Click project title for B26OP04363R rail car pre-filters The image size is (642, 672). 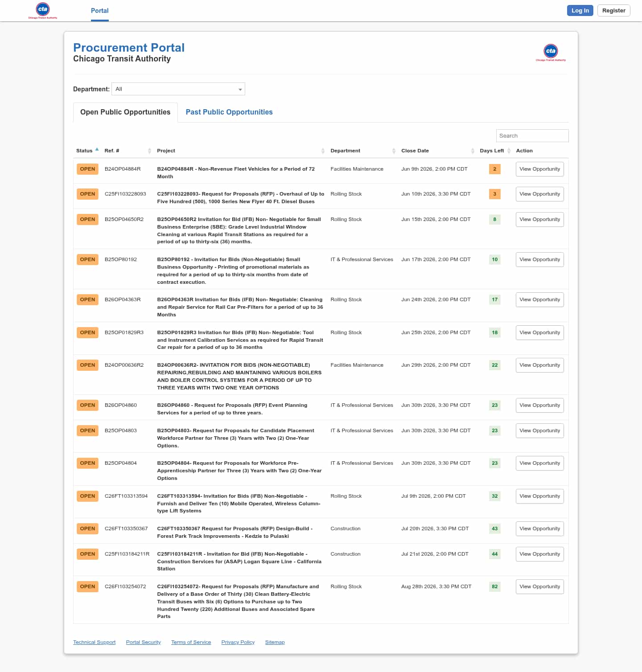coord(240,307)
